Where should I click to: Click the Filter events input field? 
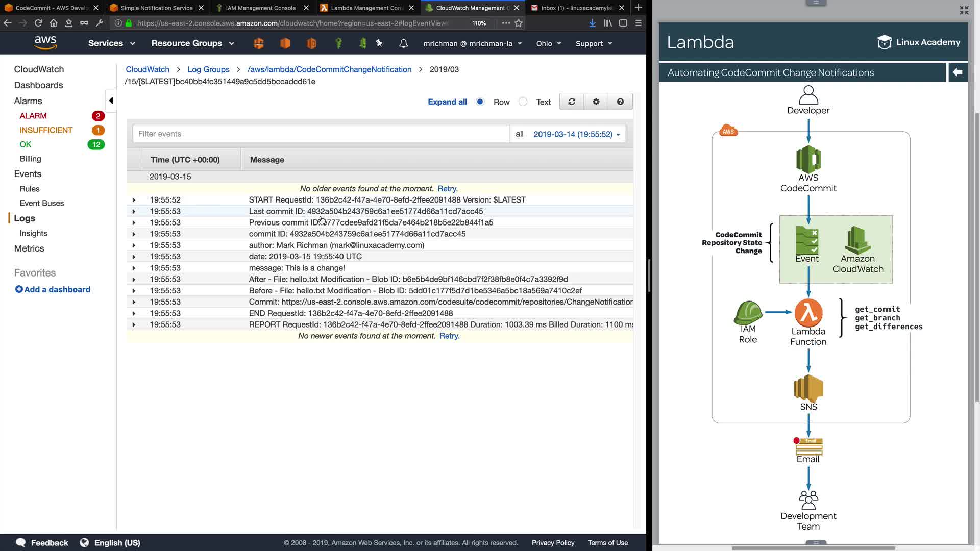click(321, 134)
